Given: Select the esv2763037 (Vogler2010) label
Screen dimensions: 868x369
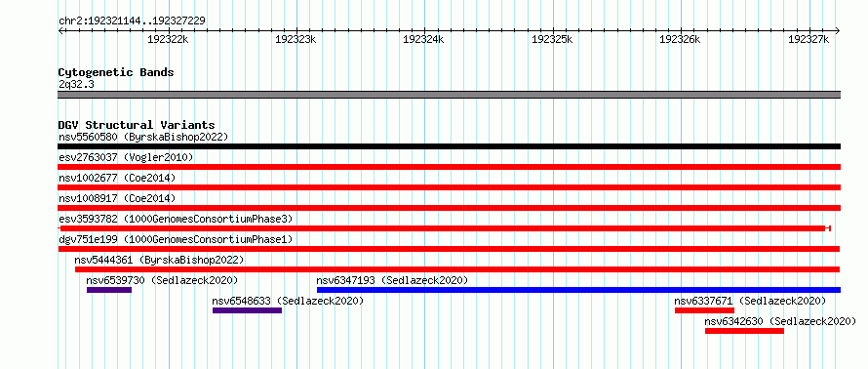Looking at the screenshot, I should click(126, 157).
